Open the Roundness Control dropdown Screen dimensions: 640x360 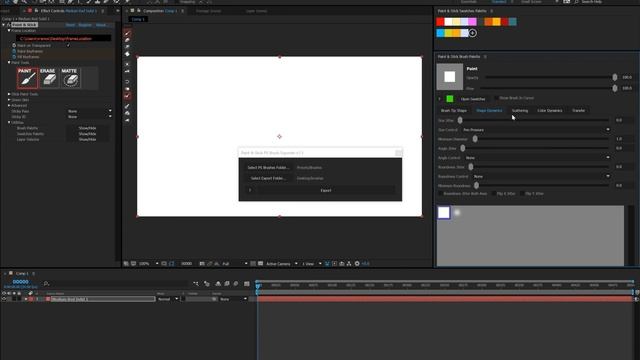pyautogui.click(x=542, y=176)
